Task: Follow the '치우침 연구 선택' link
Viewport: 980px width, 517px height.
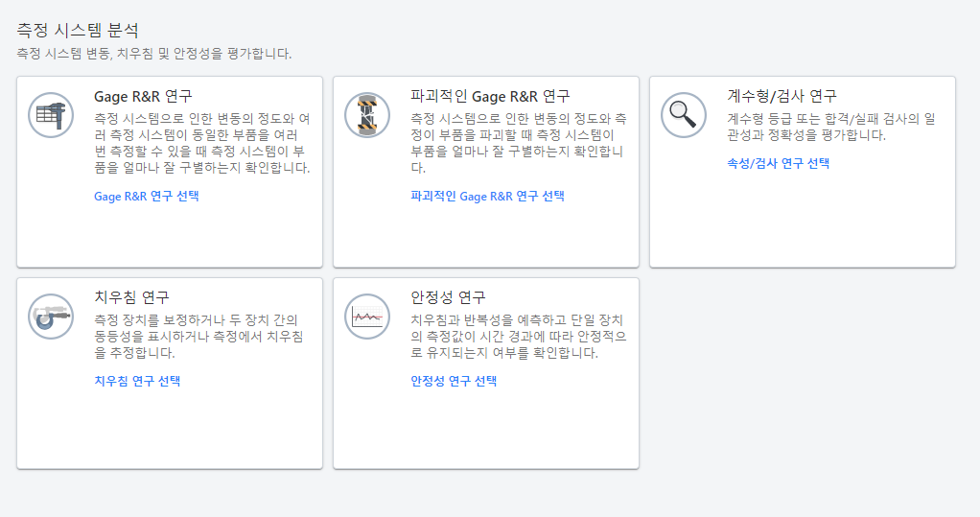Action: [137, 381]
